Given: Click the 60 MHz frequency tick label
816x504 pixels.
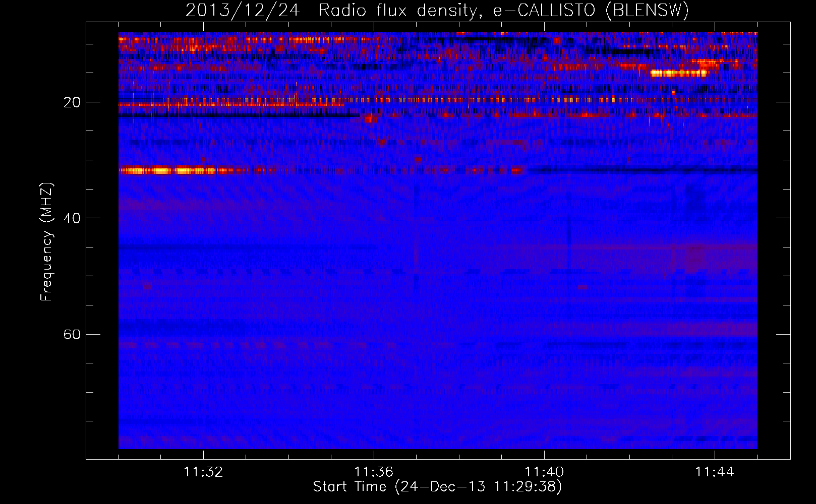Looking at the screenshot, I should [x=72, y=335].
